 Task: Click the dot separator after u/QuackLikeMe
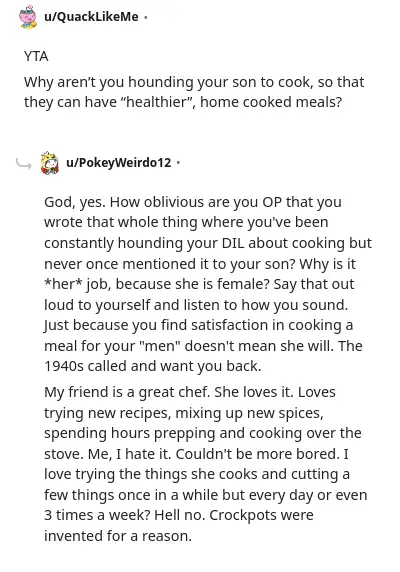point(146,17)
